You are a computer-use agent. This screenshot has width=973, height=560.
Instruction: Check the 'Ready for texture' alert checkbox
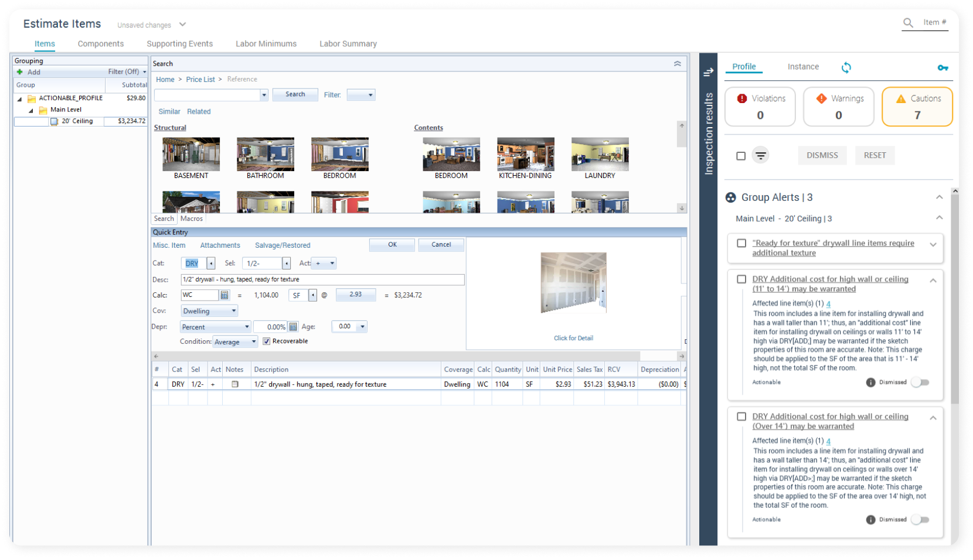coord(741,243)
